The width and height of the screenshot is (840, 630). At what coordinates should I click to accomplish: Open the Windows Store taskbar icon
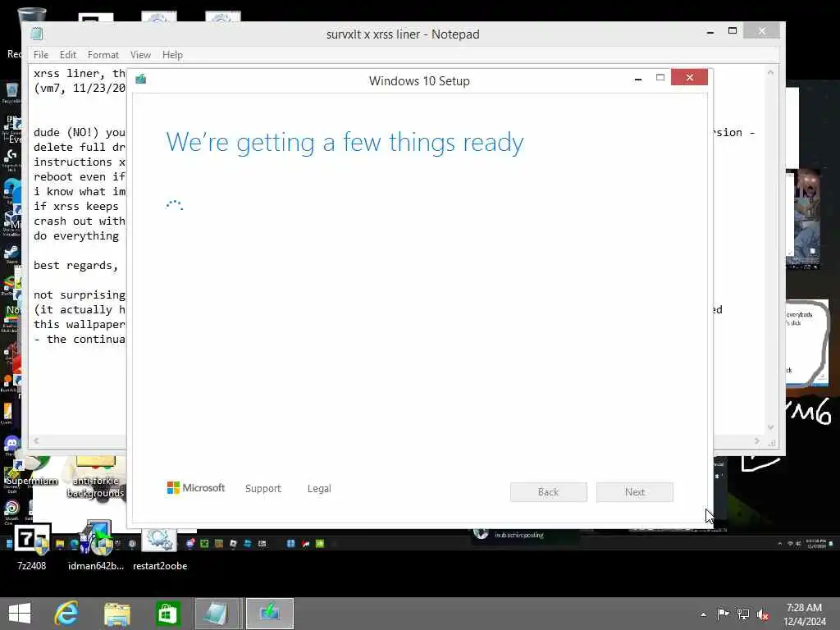point(167,614)
